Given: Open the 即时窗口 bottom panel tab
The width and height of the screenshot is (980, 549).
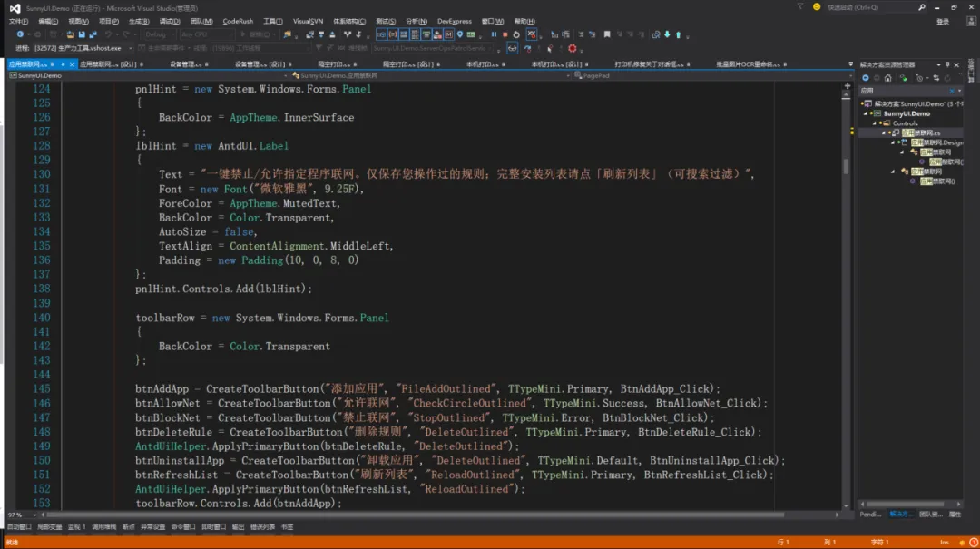Looking at the screenshot, I should point(214,527).
